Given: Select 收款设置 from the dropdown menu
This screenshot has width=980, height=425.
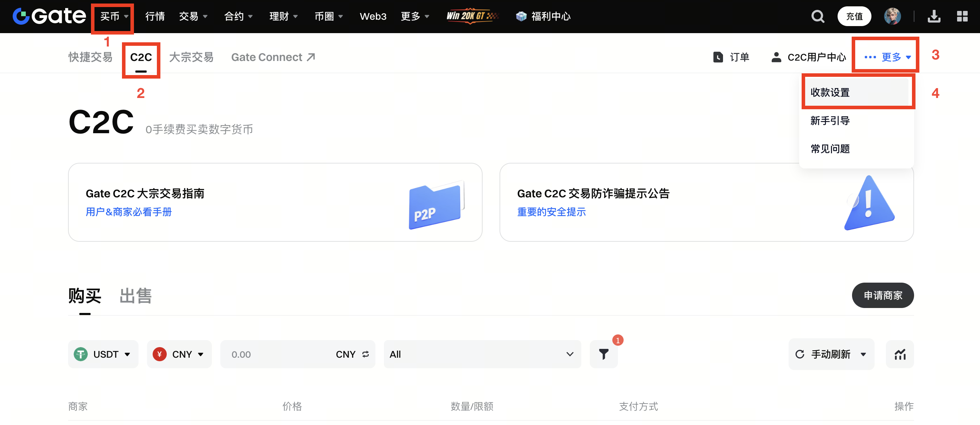Looking at the screenshot, I should tap(830, 92).
